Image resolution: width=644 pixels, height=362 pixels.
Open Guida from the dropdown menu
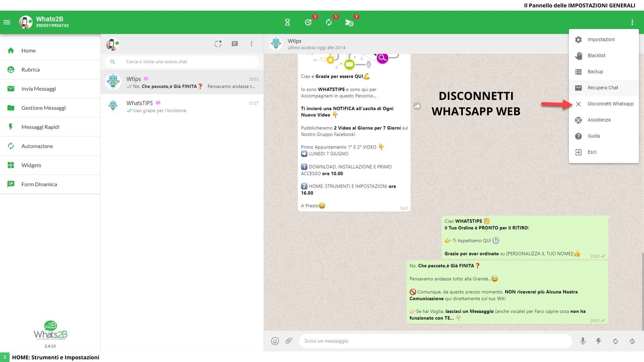(x=604, y=136)
